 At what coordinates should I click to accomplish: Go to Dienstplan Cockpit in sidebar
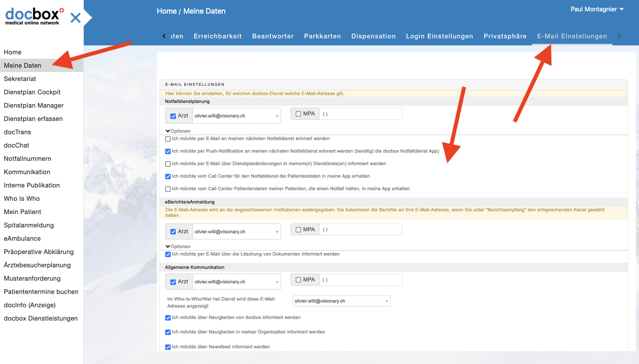click(x=32, y=92)
